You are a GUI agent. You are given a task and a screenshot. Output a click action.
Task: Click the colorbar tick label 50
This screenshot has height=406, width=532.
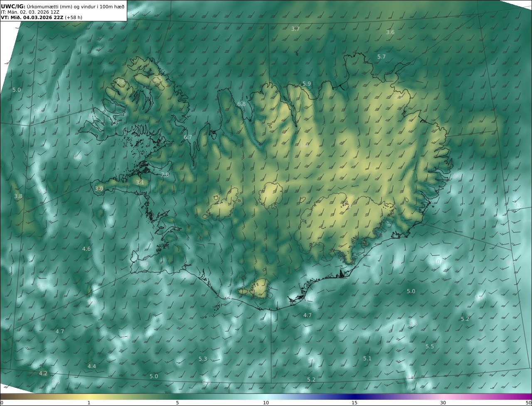point(529,403)
